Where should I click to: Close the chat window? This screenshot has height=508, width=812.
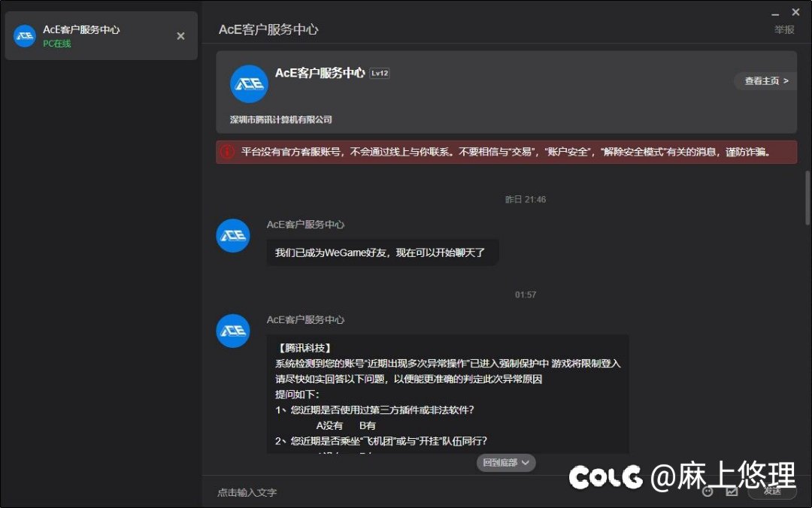point(796,12)
